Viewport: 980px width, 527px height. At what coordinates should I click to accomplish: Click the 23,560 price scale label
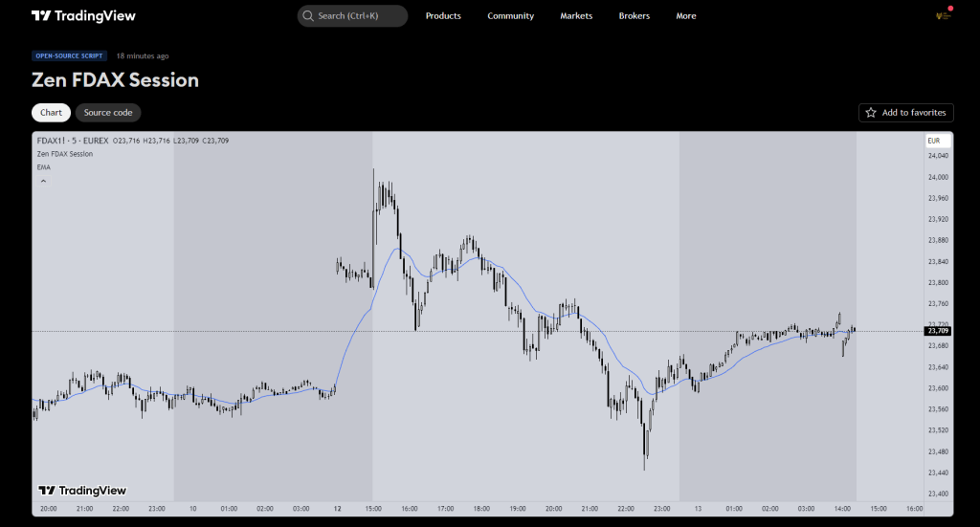(x=938, y=409)
